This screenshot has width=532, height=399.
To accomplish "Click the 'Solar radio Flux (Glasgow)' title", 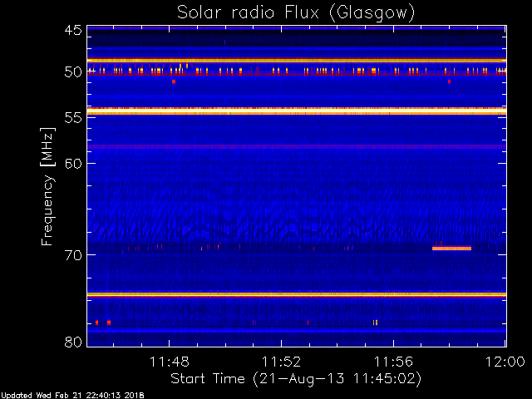I will [x=296, y=13].
